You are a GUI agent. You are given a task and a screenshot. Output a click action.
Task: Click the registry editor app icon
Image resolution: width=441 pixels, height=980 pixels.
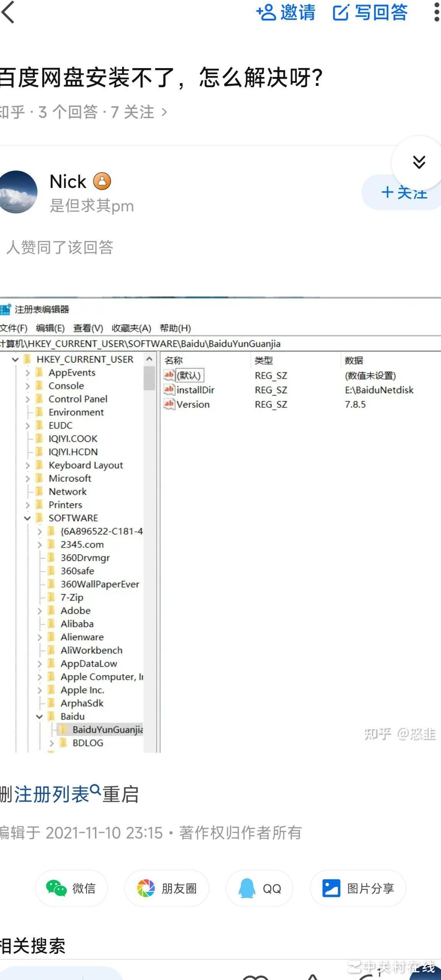coord(6,309)
